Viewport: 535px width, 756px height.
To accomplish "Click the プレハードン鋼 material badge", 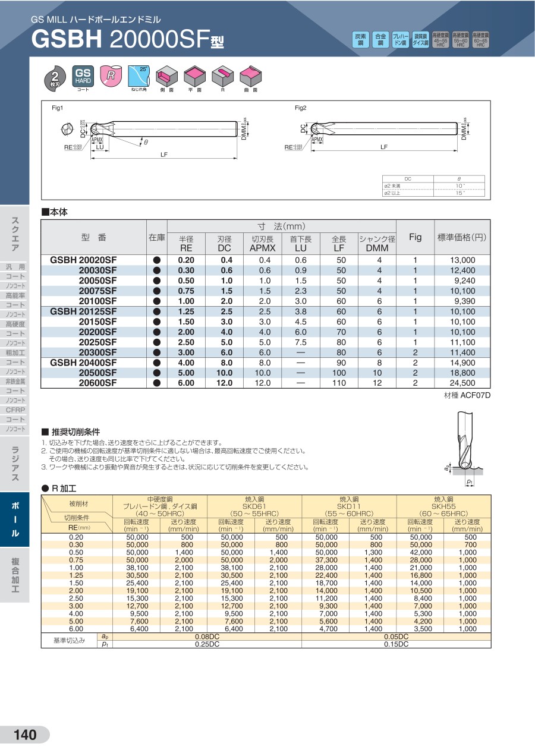I will pos(401,40).
